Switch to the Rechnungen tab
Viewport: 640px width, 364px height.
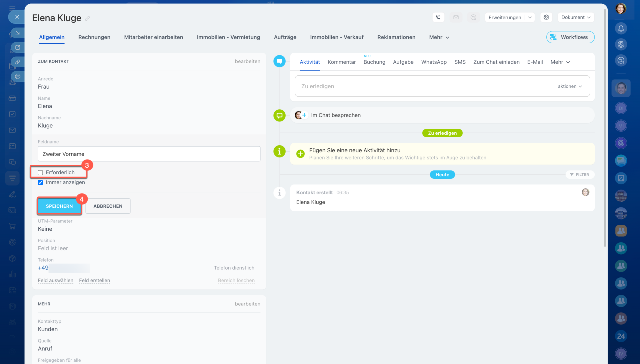tap(94, 37)
